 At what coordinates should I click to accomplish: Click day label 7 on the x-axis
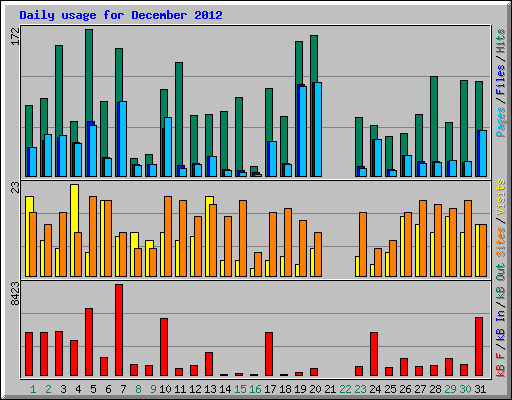click(123, 389)
